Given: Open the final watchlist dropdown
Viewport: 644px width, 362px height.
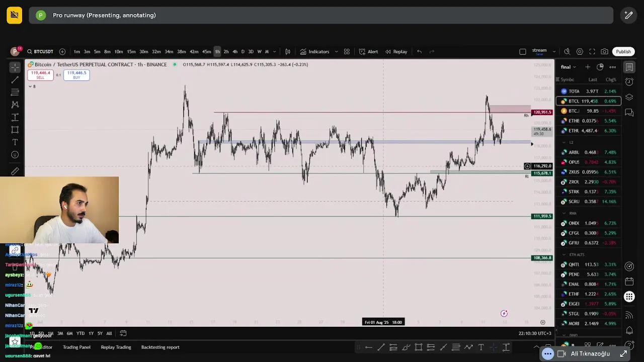Looking at the screenshot, I should click(568, 67).
